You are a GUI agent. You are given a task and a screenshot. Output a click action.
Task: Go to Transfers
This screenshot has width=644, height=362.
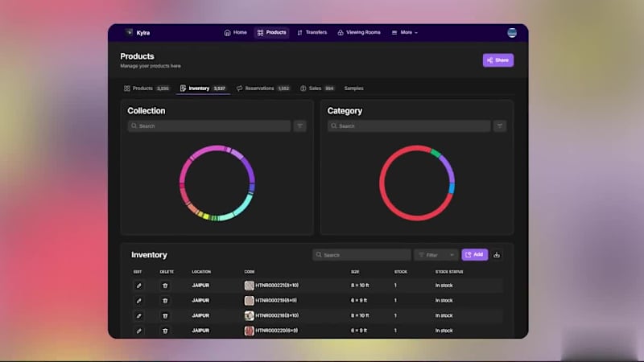(312, 32)
